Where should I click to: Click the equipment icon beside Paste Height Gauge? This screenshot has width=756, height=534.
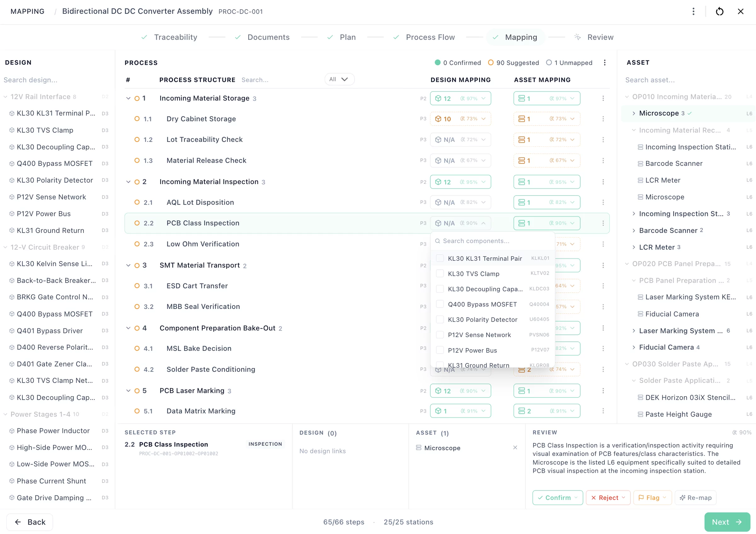[640, 415]
